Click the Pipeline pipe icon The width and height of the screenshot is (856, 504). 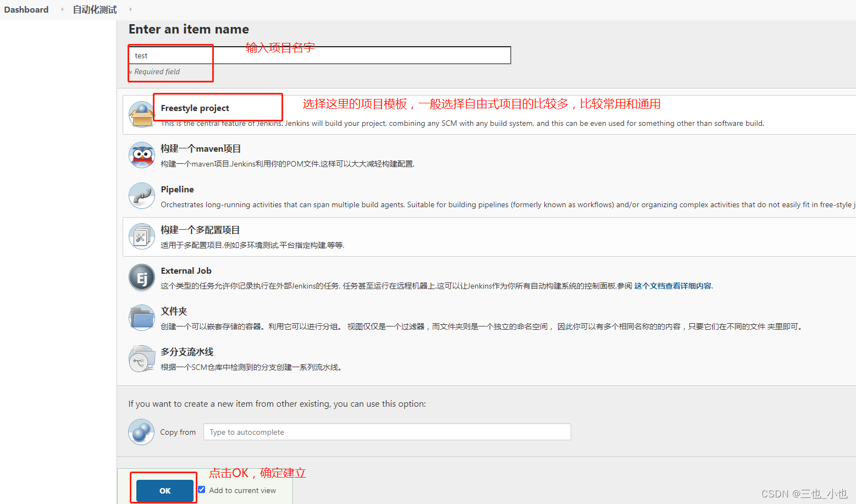(142, 196)
